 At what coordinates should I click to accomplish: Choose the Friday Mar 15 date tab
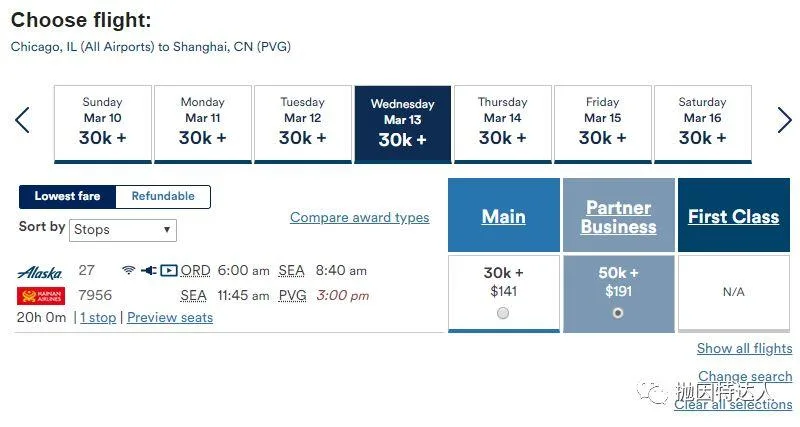[602, 124]
